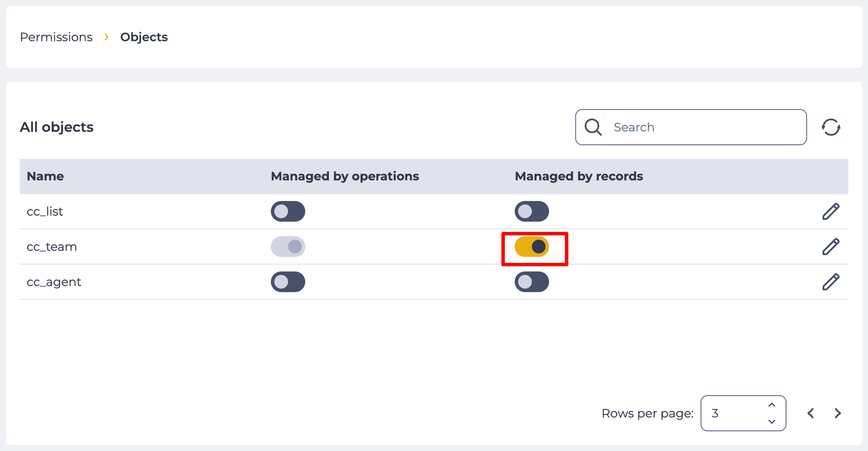The image size is (868, 451).
Task: Toggle Managed by operations for cc_team
Action: (x=288, y=247)
